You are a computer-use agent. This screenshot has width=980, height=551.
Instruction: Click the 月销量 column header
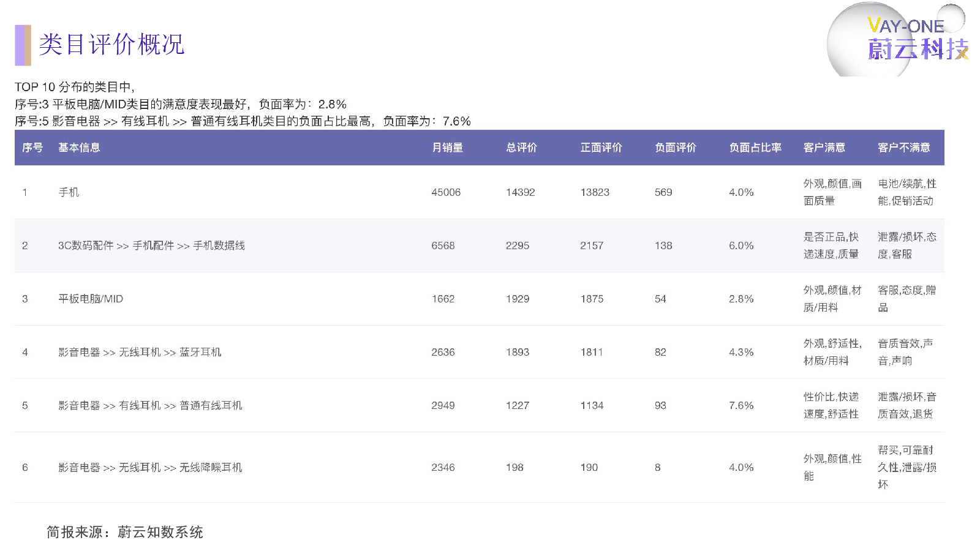pyautogui.click(x=447, y=148)
